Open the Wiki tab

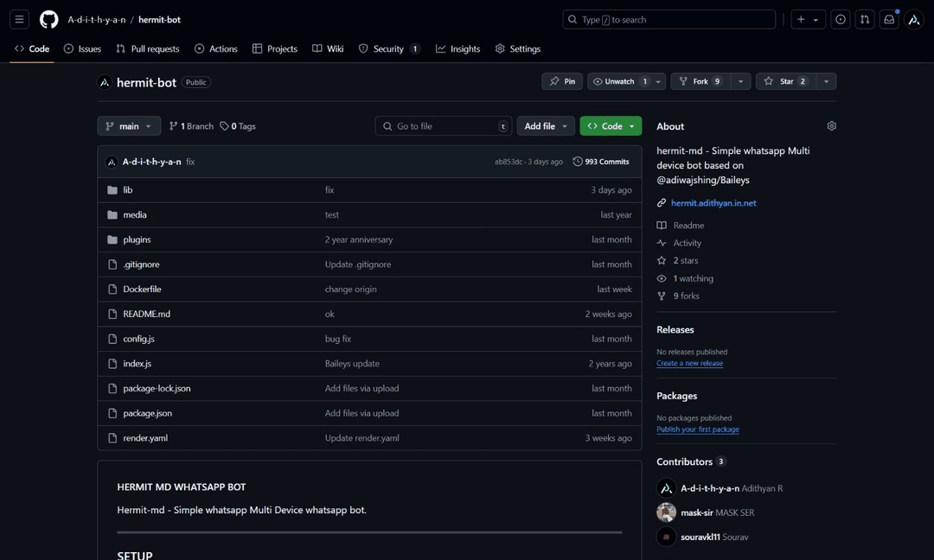[328, 48]
